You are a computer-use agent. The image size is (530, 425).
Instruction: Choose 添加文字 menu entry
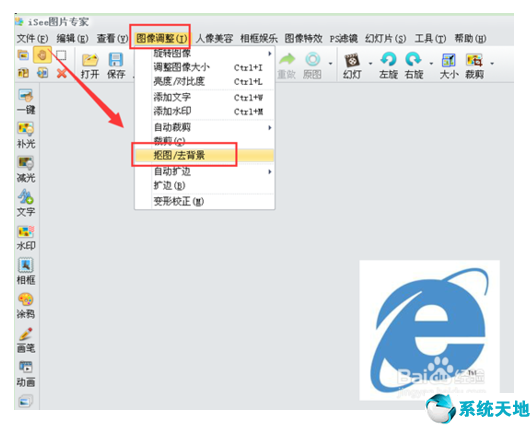pos(205,97)
